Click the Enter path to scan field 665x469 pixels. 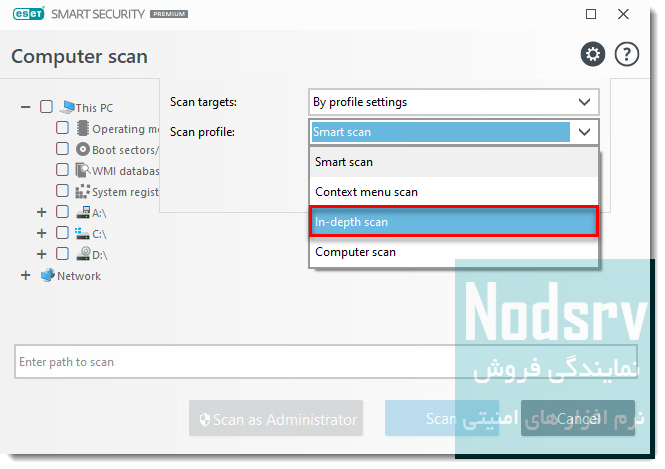click(326, 362)
